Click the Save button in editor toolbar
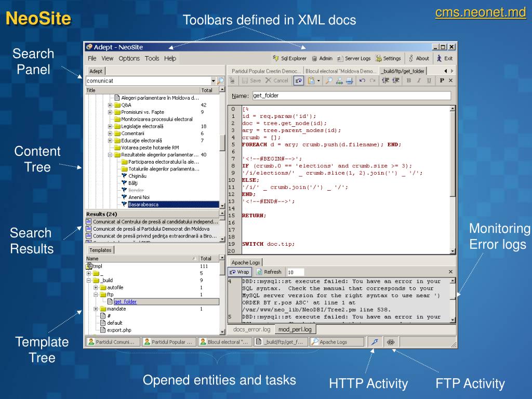Screen dimensions: 532x399 251,81
